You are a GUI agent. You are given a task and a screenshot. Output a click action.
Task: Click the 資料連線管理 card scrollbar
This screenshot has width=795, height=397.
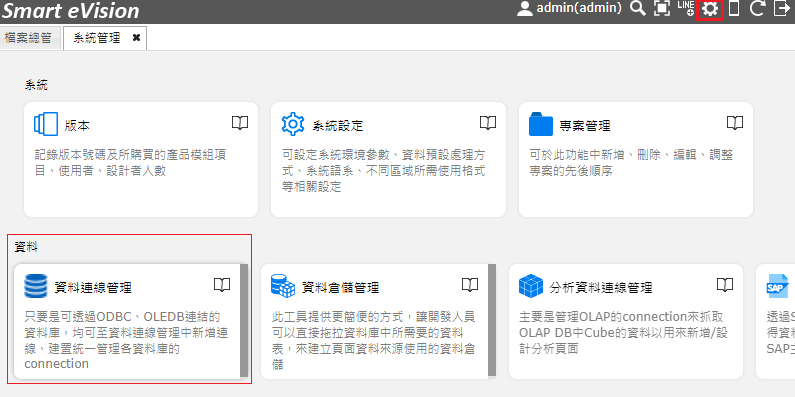(244, 320)
